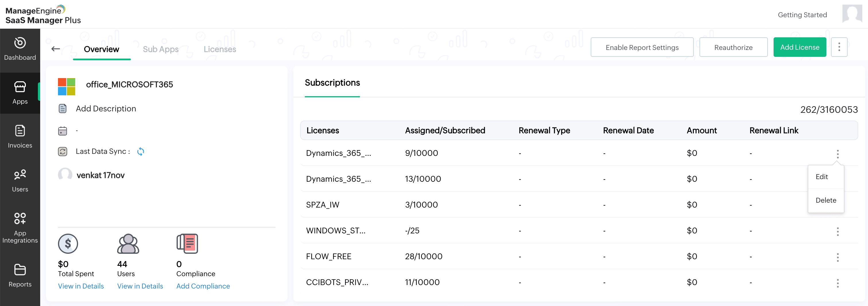Select the Subscriptions tab
868x306 pixels.
(x=332, y=83)
